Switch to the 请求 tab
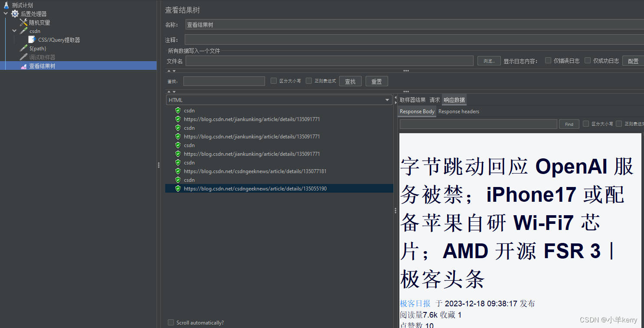The image size is (644, 328). click(435, 100)
